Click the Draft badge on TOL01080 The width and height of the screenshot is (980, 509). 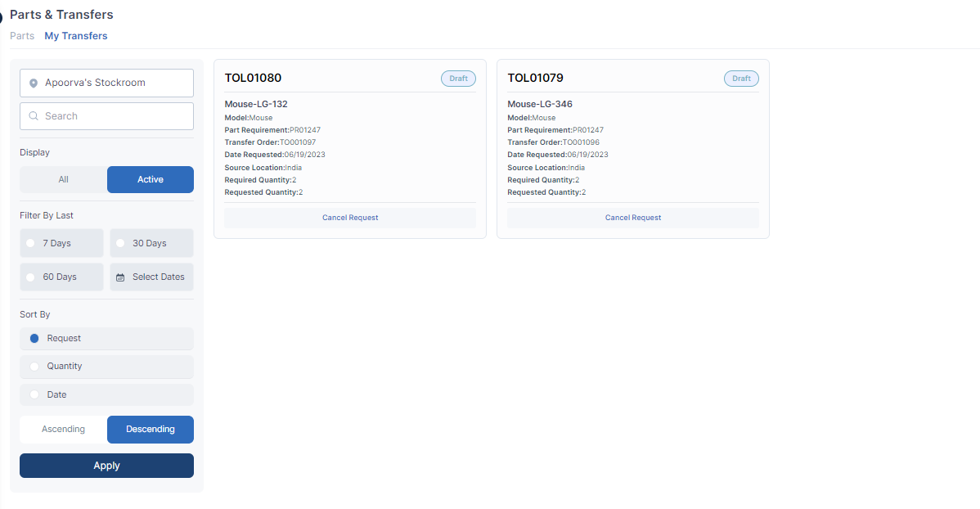coord(459,79)
